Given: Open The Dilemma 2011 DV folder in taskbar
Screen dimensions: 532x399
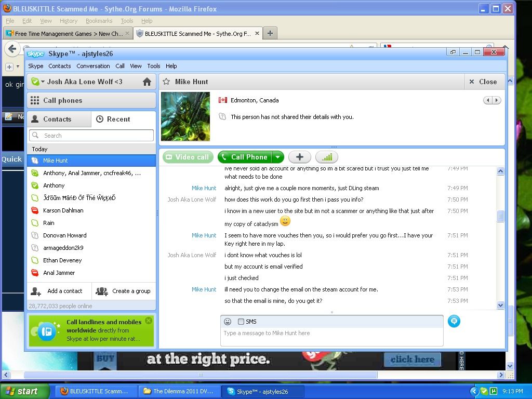Looking at the screenshot, I should click(179, 391).
